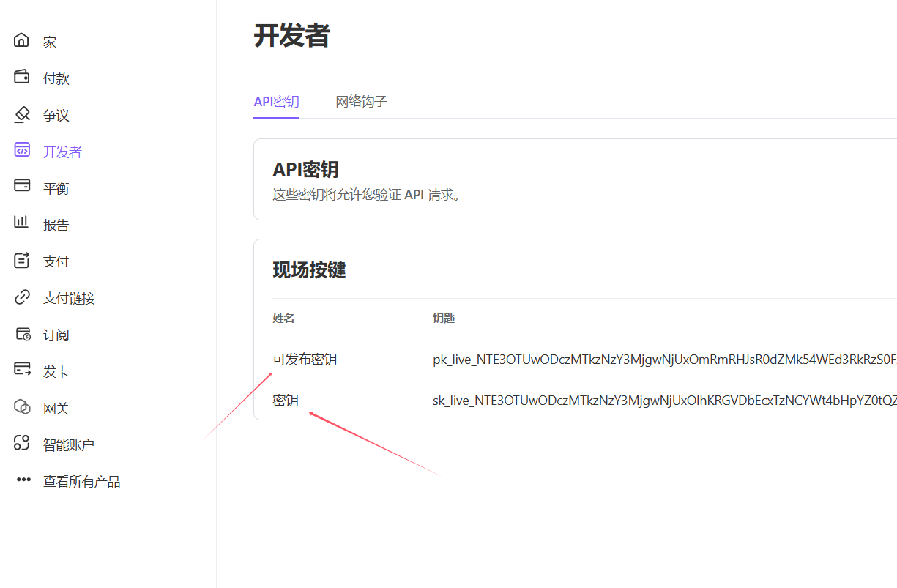
Task: Open the payouts (支付) sidebar icon
Action: (22, 260)
